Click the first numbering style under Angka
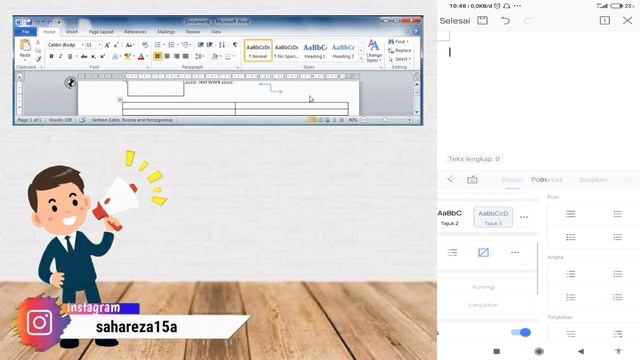 571,274
